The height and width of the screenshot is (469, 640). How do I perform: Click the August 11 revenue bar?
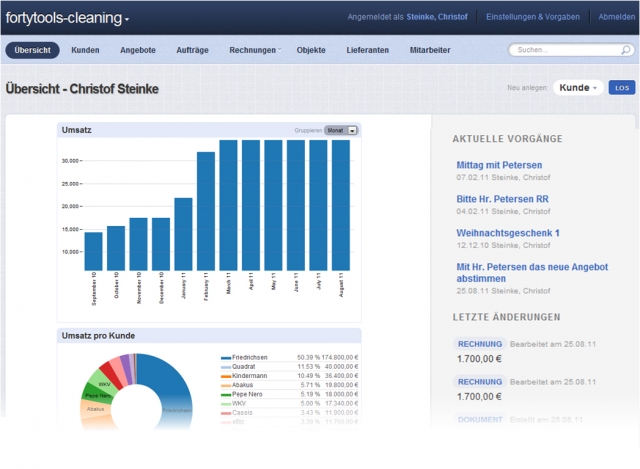tap(341, 205)
